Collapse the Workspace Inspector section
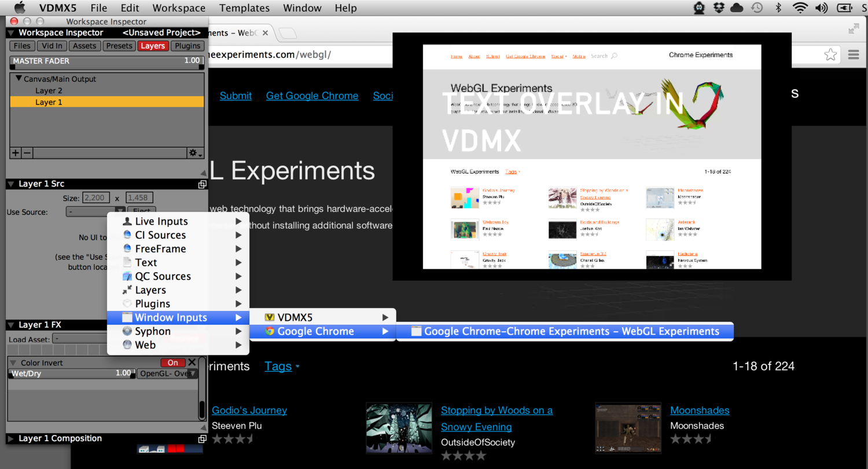868x469 pixels. [12, 33]
